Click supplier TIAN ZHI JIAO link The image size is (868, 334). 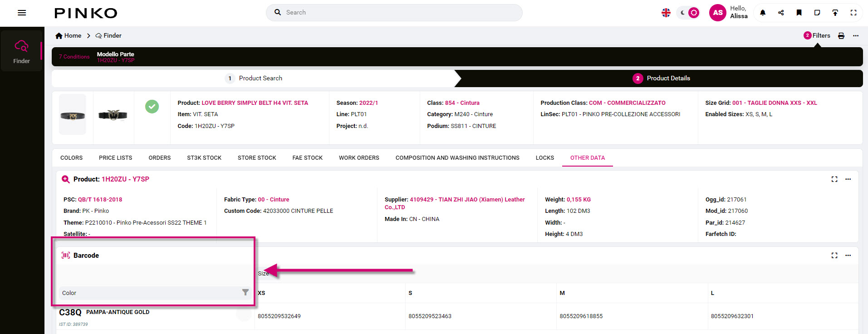pyautogui.click(x=455, y=203)
